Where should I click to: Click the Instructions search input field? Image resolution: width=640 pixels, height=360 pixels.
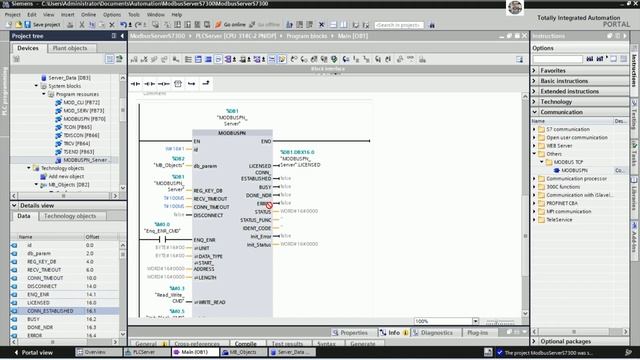click(558, 59)
